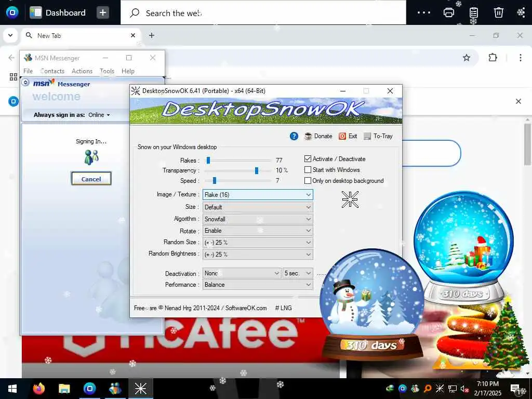Click the trash can icon in top bar

498,13
